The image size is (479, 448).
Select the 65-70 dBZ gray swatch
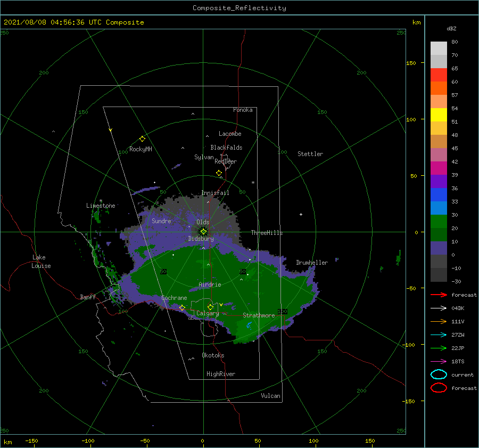(439, 61)
